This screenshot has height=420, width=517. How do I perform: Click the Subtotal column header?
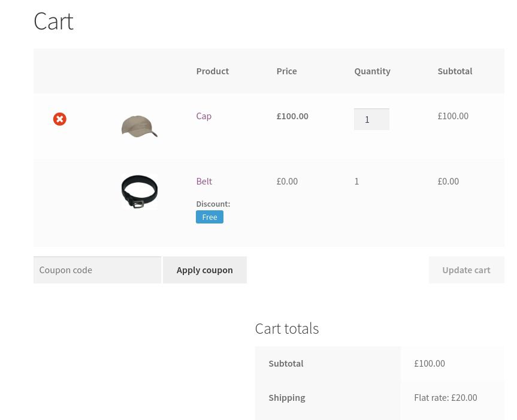(455, 71)
